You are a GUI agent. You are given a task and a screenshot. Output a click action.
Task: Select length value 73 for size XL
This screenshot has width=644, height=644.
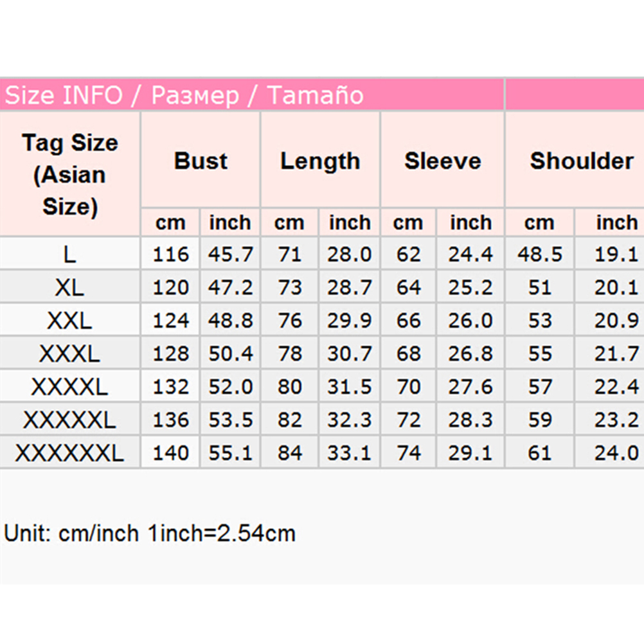coord(290,287)
